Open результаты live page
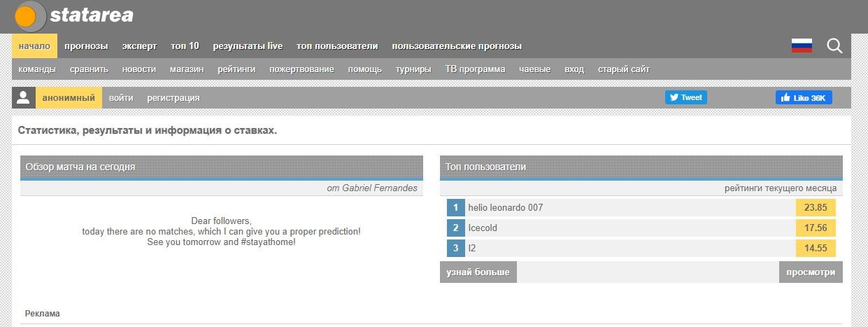Image resolution: width=868 pixels, height=327 pixels. (x=248, y=46)
